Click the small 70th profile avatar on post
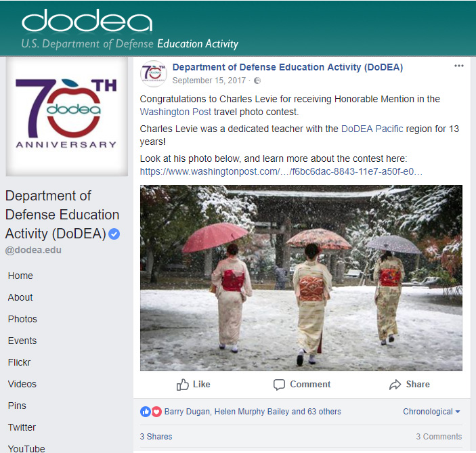The height and width of the screenshot is (453, 476). click(x=154, y=74)
